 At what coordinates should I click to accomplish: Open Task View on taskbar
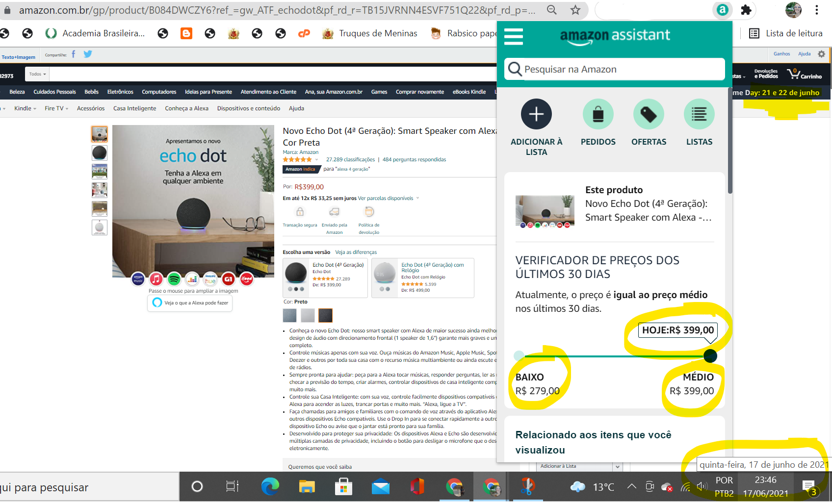click(233, 486)
